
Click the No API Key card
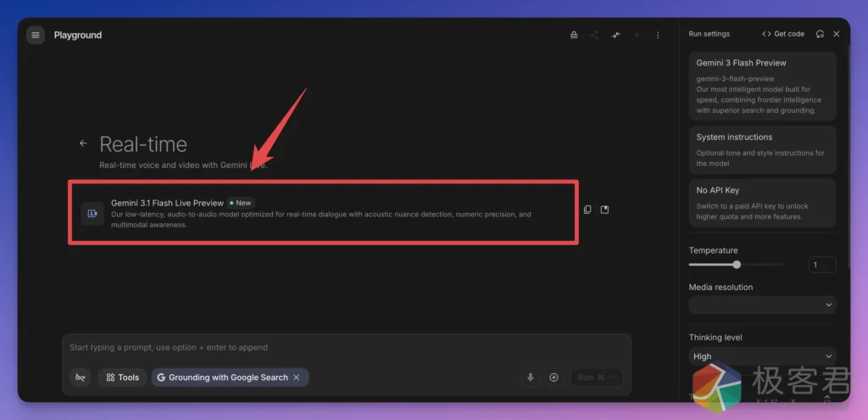[761, 203]
